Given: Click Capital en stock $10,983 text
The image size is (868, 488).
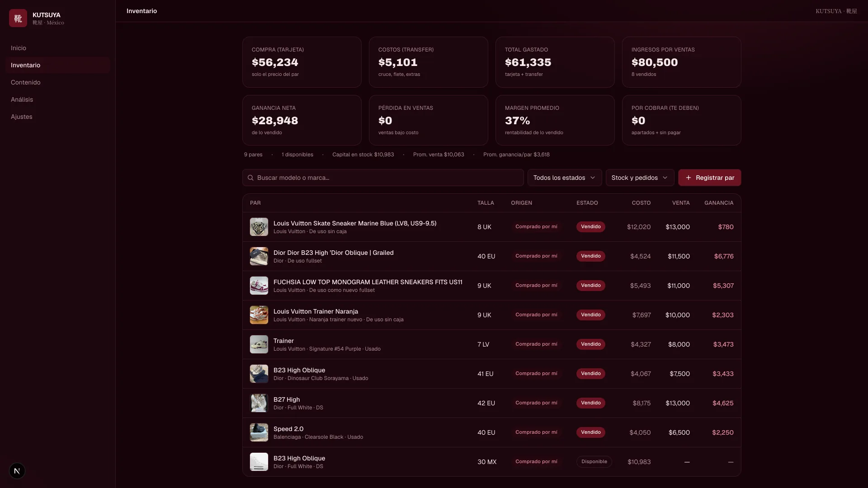Looking at the screenshot, I should pyautogui.click(x=363, y=155).
